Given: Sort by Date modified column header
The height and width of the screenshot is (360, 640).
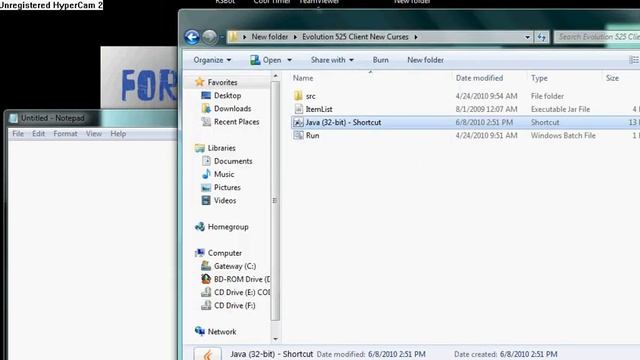Looking at the screenshot, I should (x=479, y=78).
